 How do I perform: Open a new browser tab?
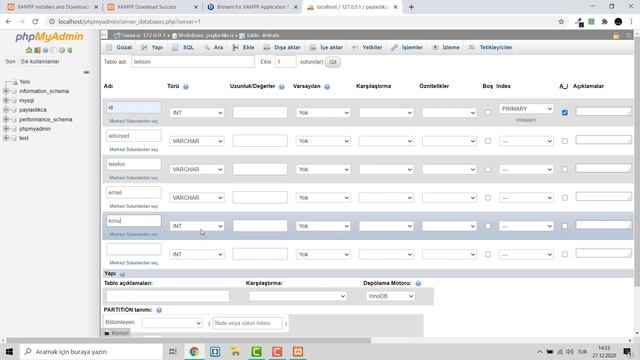coord(411,7)
